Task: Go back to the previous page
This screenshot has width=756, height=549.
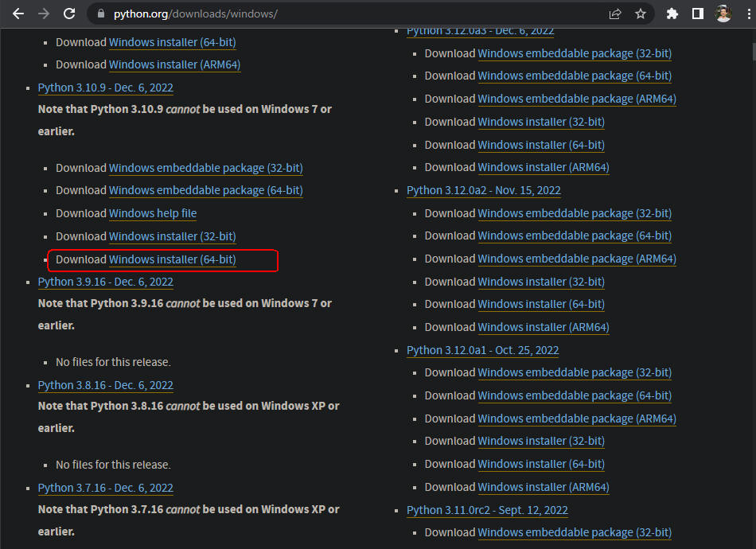Action: pos(18,14)
